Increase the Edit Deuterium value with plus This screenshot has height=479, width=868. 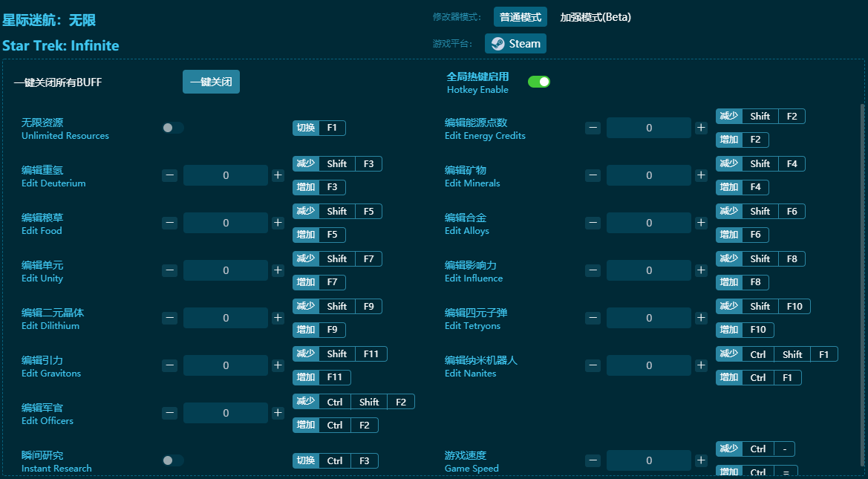(278, 175)
